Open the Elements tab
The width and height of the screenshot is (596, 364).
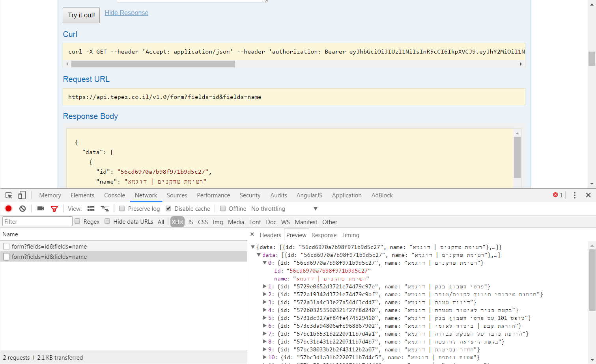(x=82, y=195)
